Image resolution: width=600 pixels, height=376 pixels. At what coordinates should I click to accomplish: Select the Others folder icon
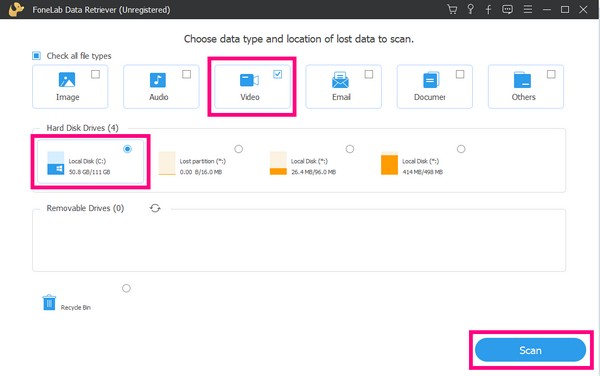tap(522, 80)
